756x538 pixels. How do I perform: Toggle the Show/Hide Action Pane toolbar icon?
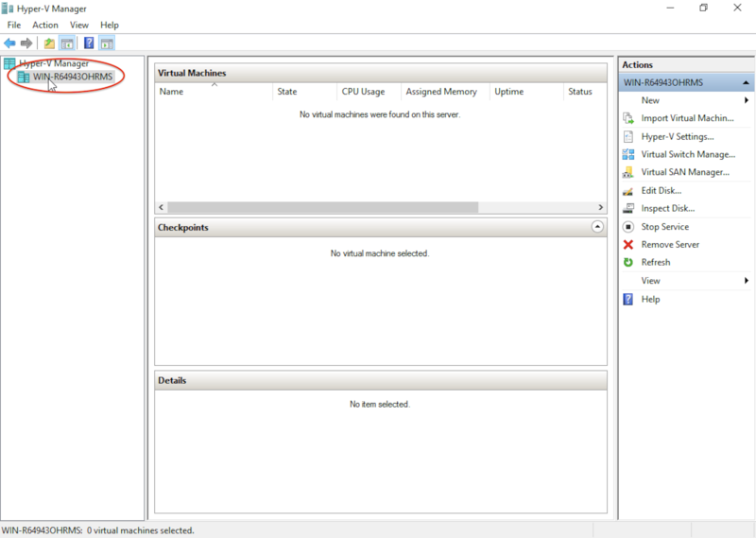[107, 43]
